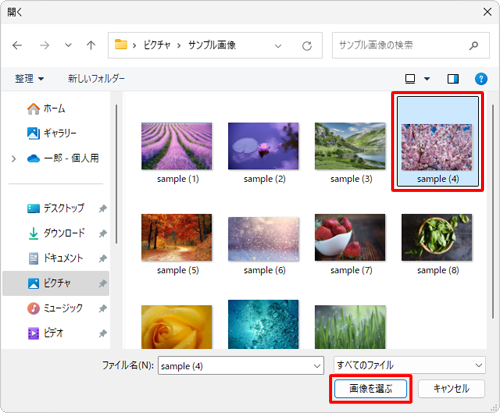Change the view layout icon
The height and width of the screenshot is (413, 500).
(410, 79)
